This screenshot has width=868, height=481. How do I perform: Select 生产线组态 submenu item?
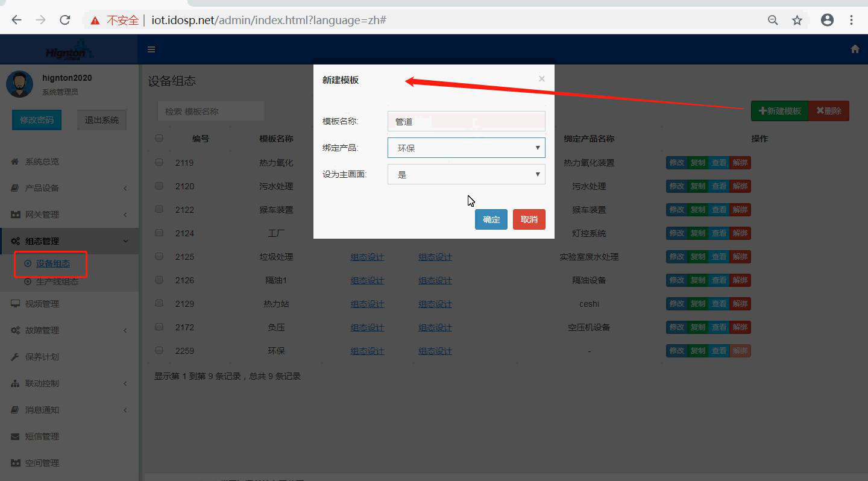pyautogui.click(x=57, y=282)
